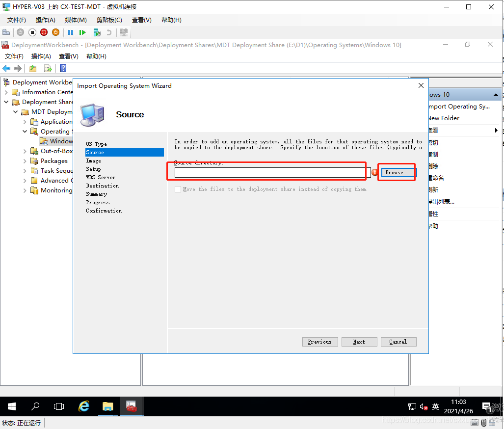Click Next in the Import wizard
Image resolution: width=504 pixels, height=429 pixels.
point(359,342)
